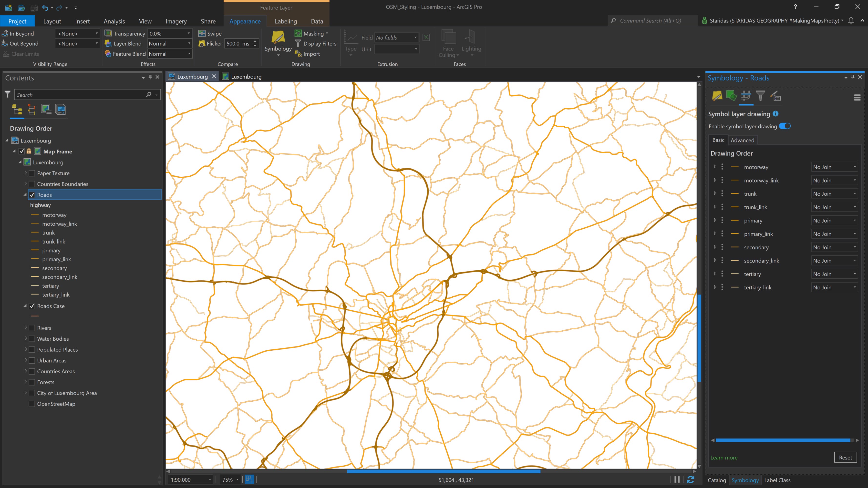Uncheck the Roads Case layer
The height and width of the screenshot is (488, 868).
[32, 306]
